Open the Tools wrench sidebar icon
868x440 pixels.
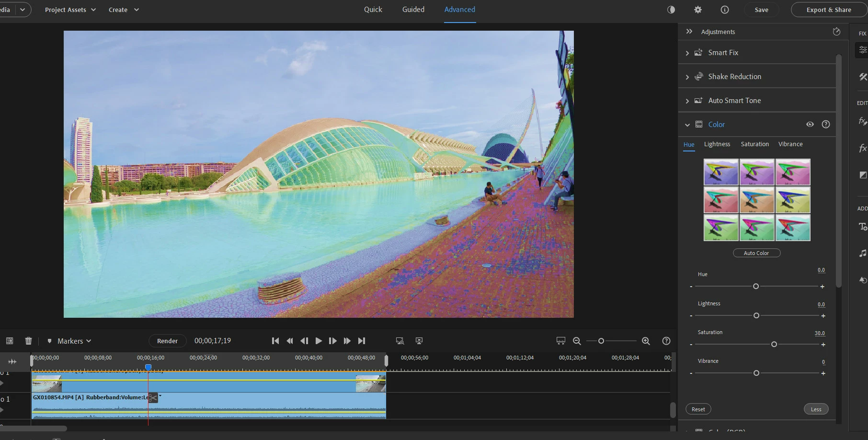coord(863,77)
